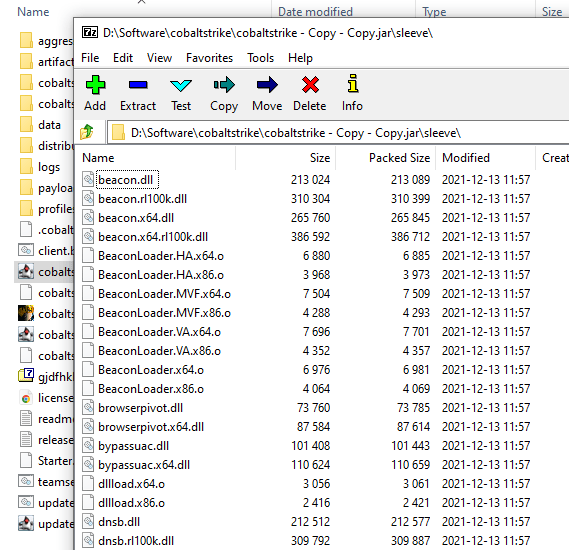This screenshot has width=569, height=550.
Task: Open the File menu
Action: tap(90, 58)
